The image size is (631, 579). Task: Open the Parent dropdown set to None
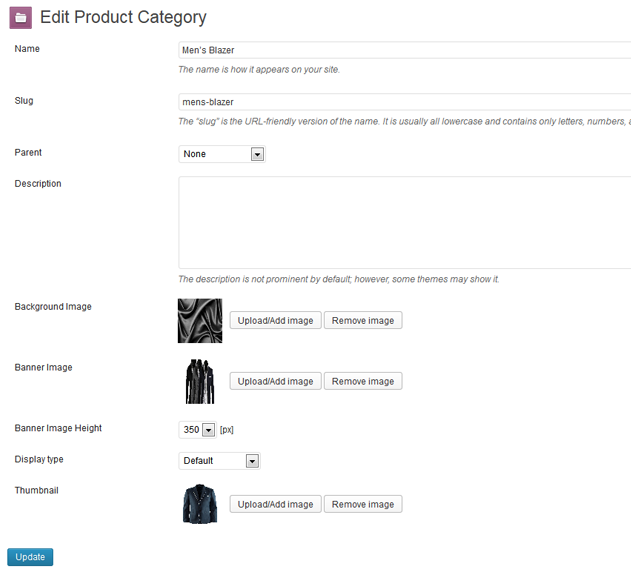click(222, 154)
